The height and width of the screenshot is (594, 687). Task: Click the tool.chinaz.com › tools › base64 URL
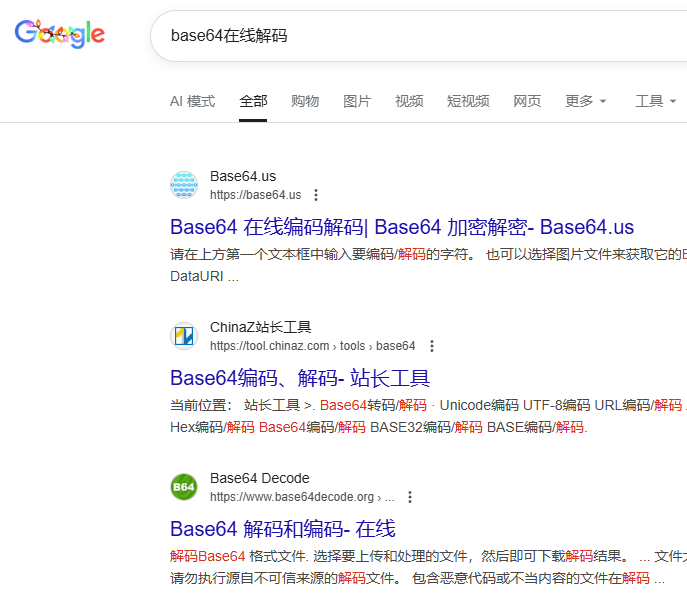tap(312, 346)
